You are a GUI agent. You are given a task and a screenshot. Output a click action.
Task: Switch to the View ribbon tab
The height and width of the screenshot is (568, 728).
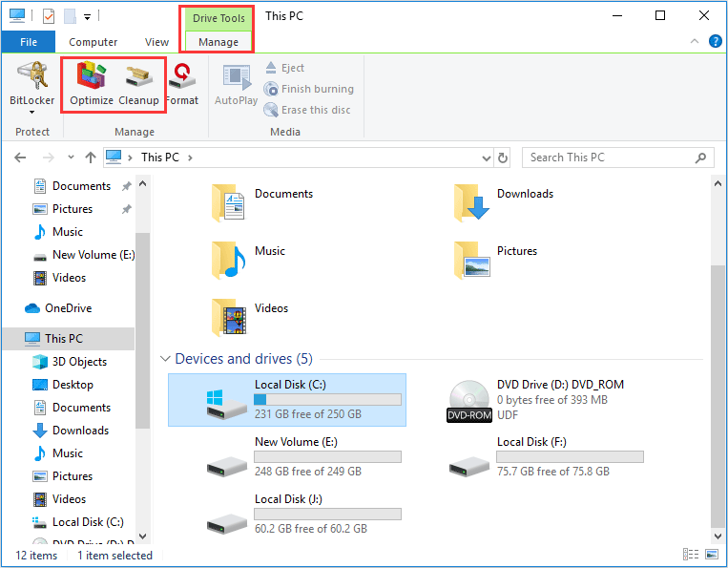point(156,42)
